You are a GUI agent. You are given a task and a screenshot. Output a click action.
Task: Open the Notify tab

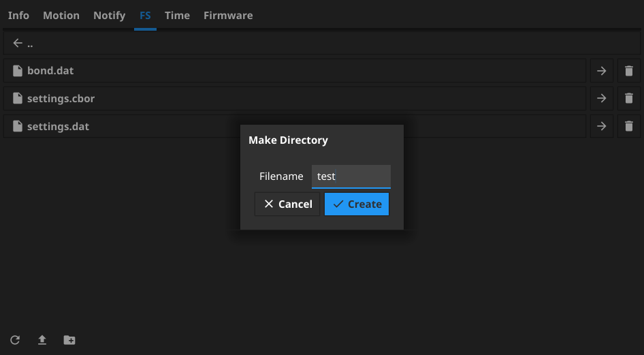coord(109,15)
